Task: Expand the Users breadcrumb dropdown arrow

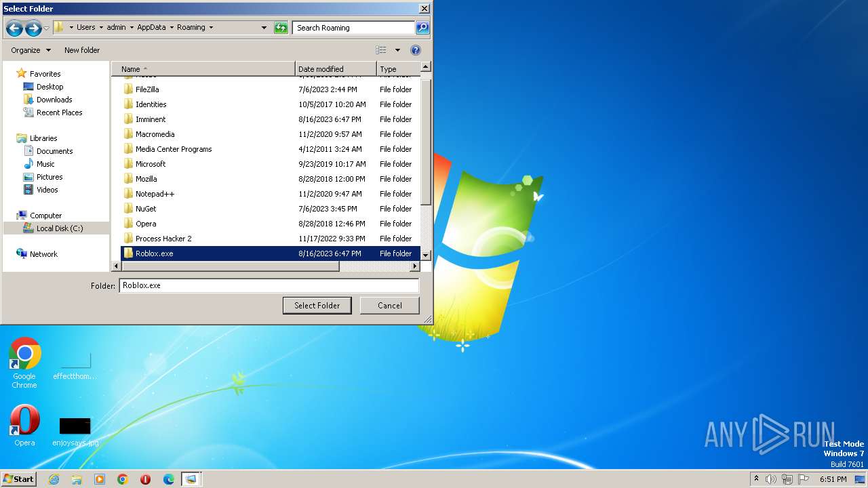Action: tap(101, 28)
